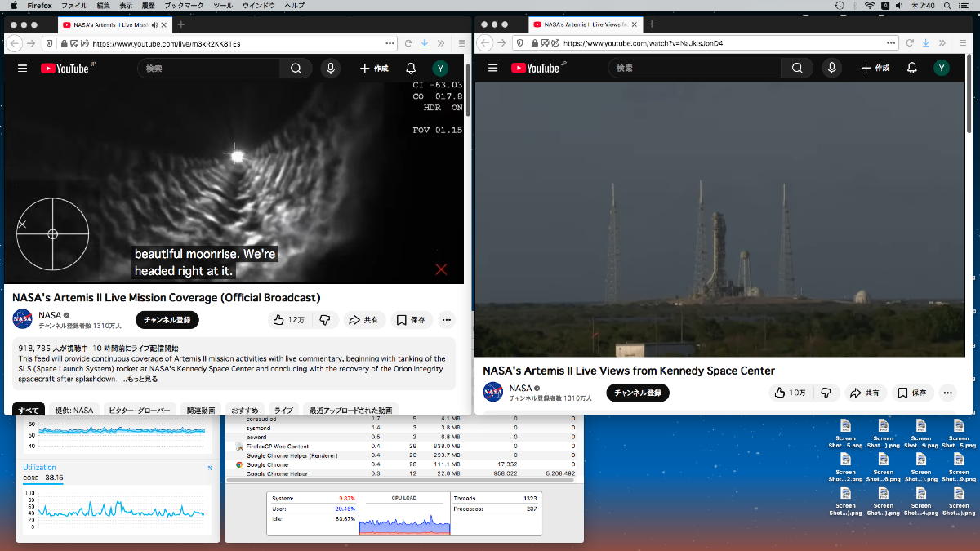Image resolution: width=980 pixels, height=551 pixels.
Task: Mute the left tab via speaker icon
Action: point(155,24)
